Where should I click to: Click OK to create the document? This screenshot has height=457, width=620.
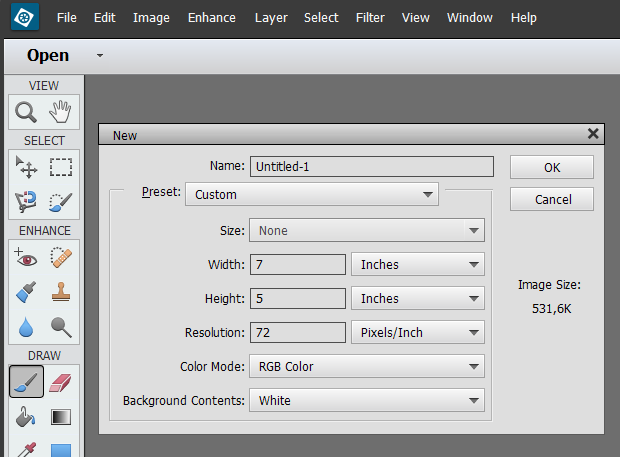pyautogui.click(x=552, y=167)
